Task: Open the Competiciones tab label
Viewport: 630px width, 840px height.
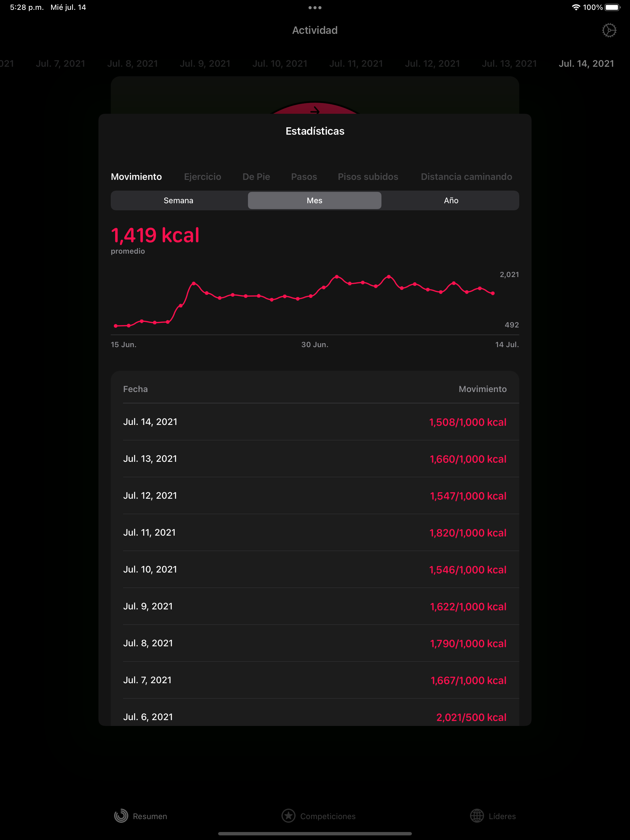Action: [328, 816]
